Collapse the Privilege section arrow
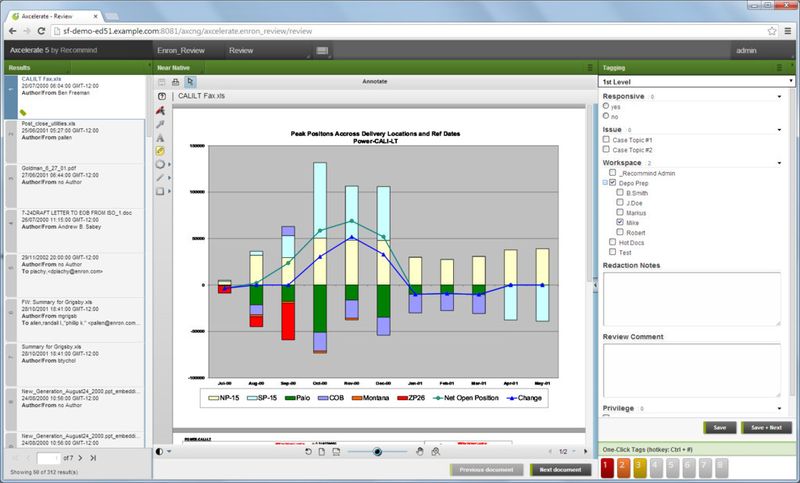Image resolution: width=800 pixels, height=483 pixels. click(779, 409)
